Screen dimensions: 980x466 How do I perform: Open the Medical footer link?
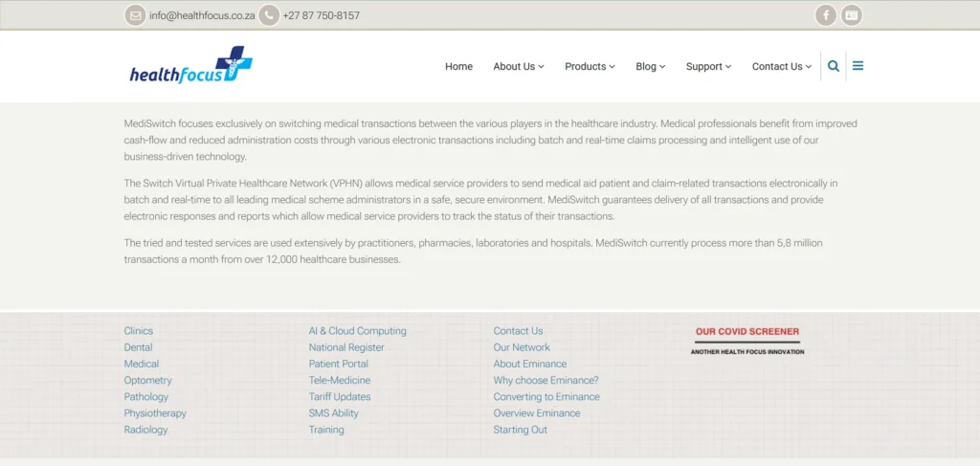click(142, 364)
